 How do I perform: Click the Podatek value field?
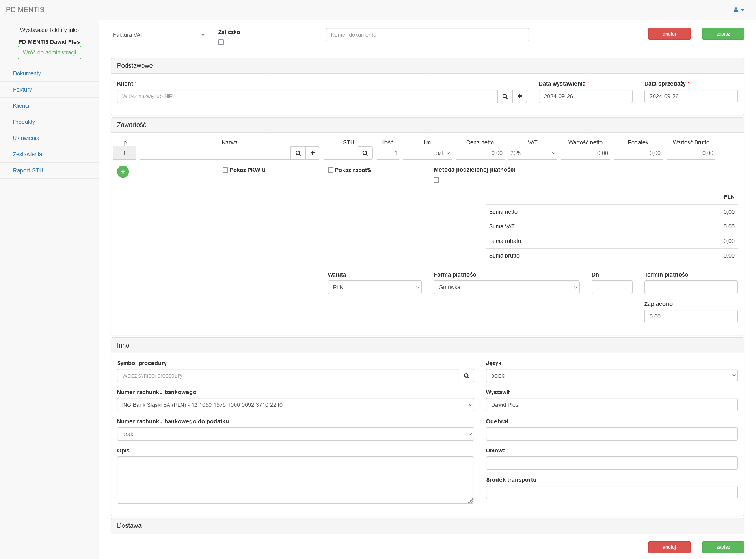pos(638,153)
